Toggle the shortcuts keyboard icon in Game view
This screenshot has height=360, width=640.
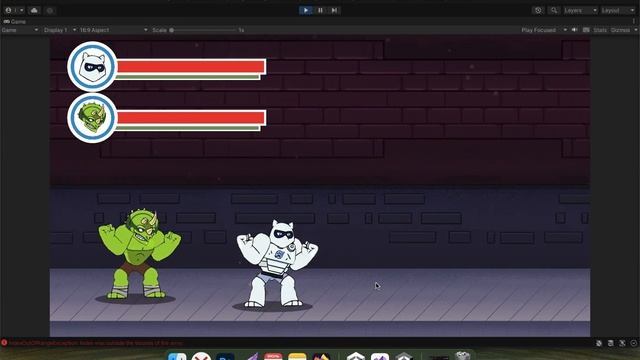coord(586,30)
